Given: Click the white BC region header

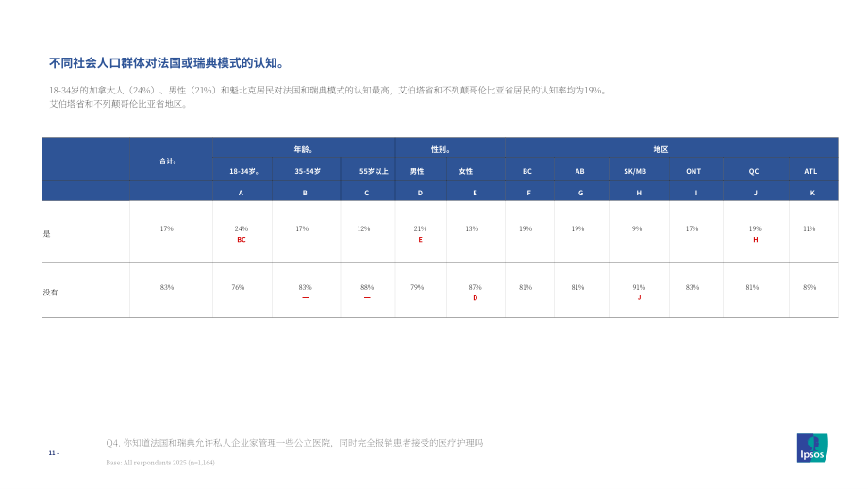Looking at the screenshot, I should pyautogui.click(x=527, y=171).
